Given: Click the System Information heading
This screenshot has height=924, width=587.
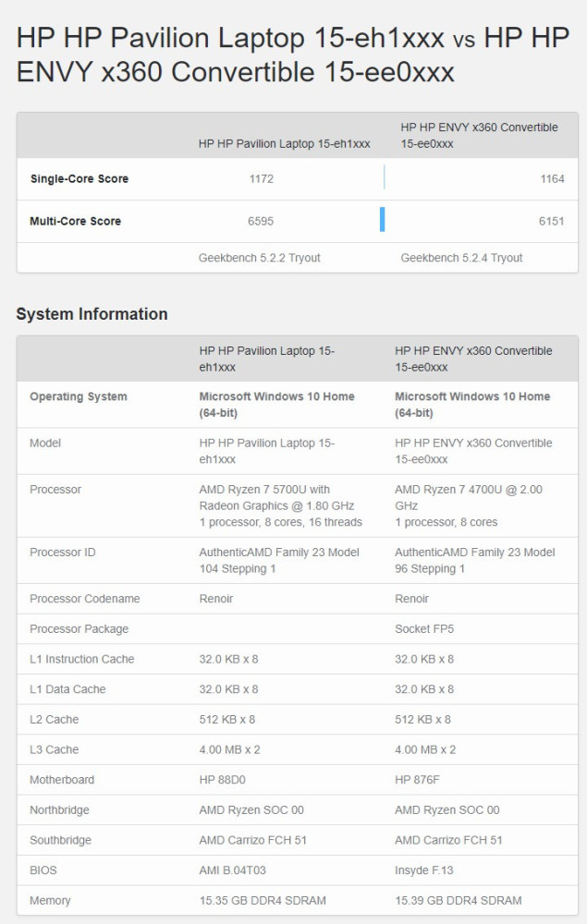Looking at the screenshot, I should click(92, 314).
